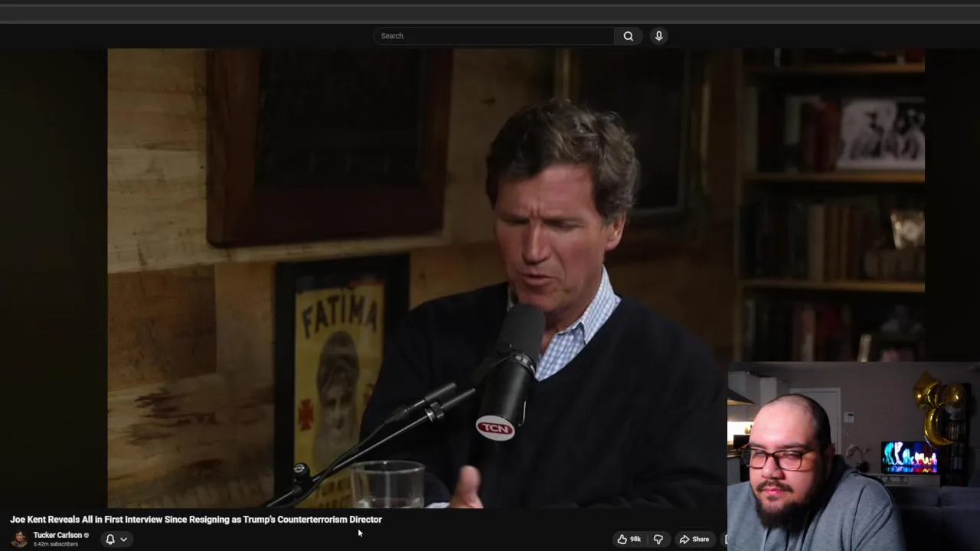Start voice search with the microphone icon
This screenshot has height=551, width=980.
[658, 36]
